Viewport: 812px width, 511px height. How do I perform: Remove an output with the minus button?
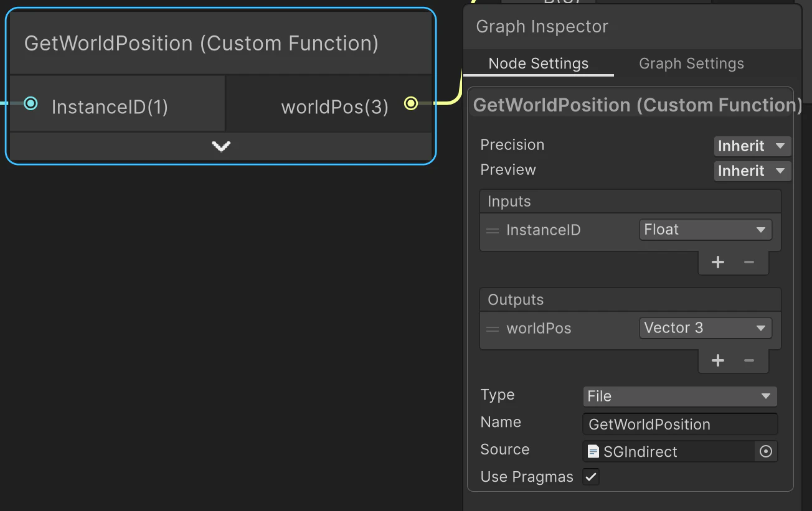(749, 360)
